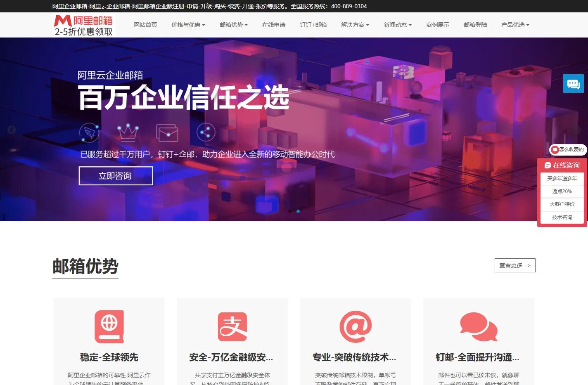This screenshot has height=385, width=588.
Task: Click 2-5折优惠领取 text under logo
Action: pos(84,32)
